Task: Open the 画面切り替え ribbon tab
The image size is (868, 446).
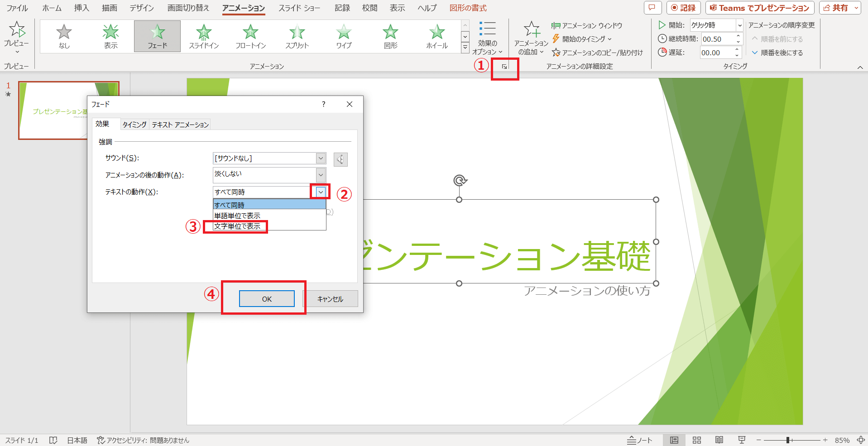Action: [188, 8]
